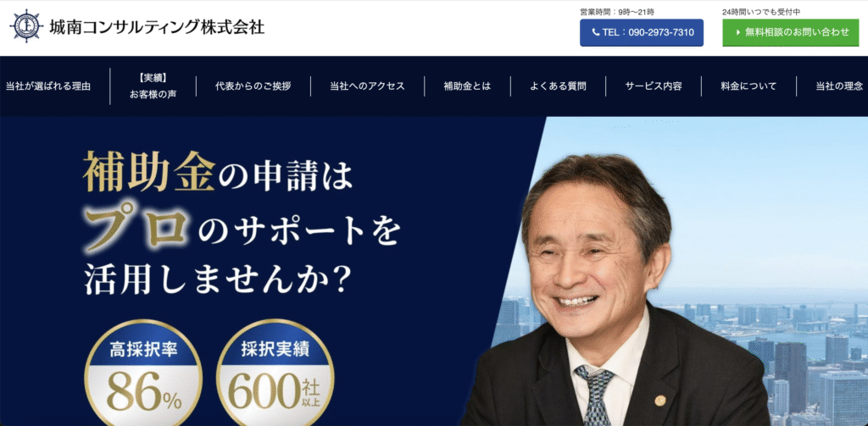This screenshot has height=426, width=868.
Task: Click the phone icon in TEL button
Action: pos(596,33)
